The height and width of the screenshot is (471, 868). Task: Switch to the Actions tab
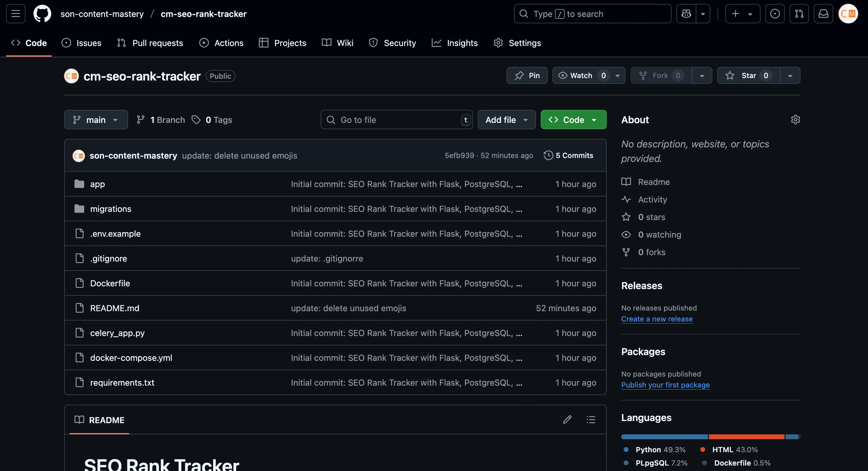point(221,43)
